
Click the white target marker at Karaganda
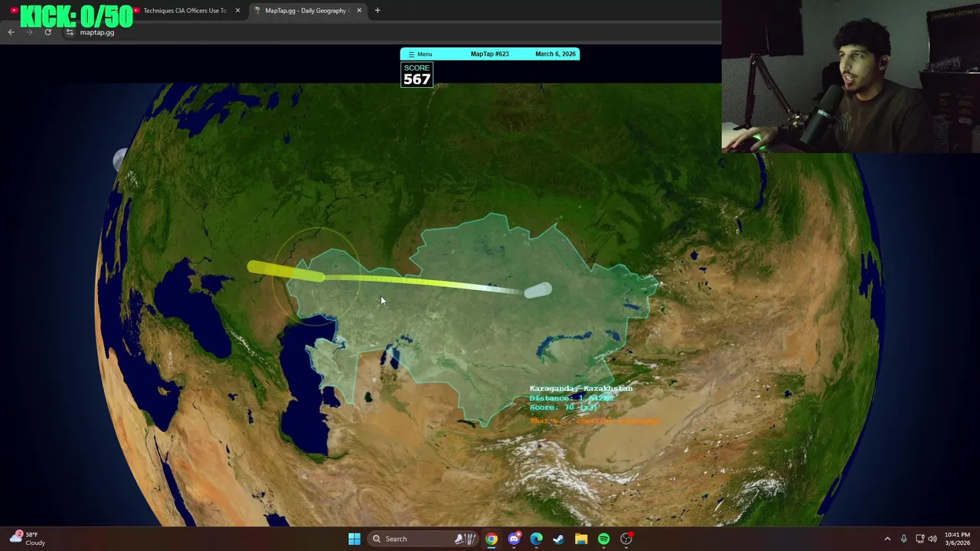tap(539, 290)
